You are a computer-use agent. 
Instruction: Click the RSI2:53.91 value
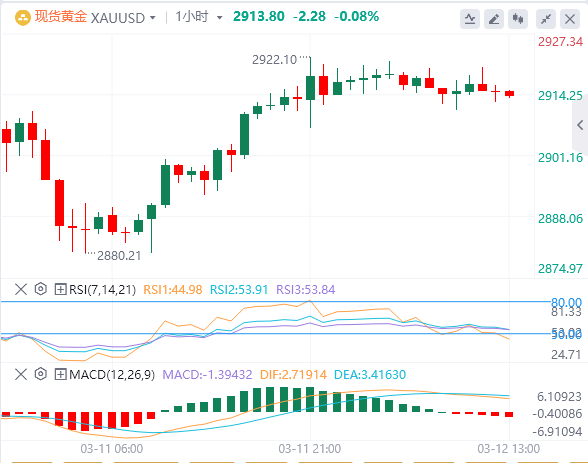click(239, 290)
